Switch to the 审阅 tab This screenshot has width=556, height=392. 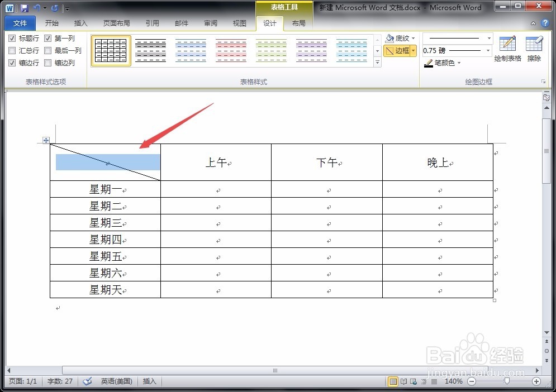[210, 23]
